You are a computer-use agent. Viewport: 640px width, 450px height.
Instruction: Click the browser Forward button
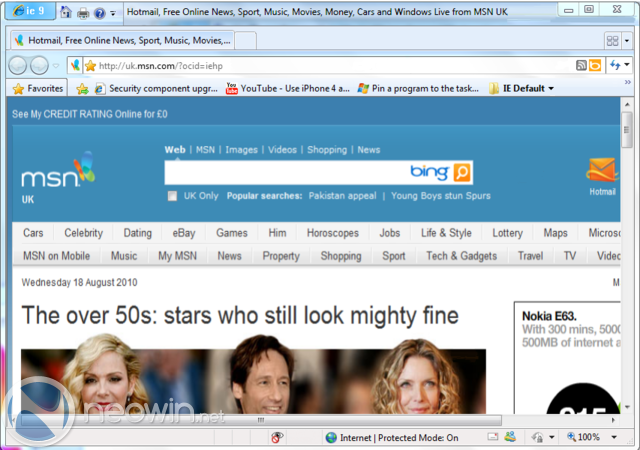pos(40,65)
